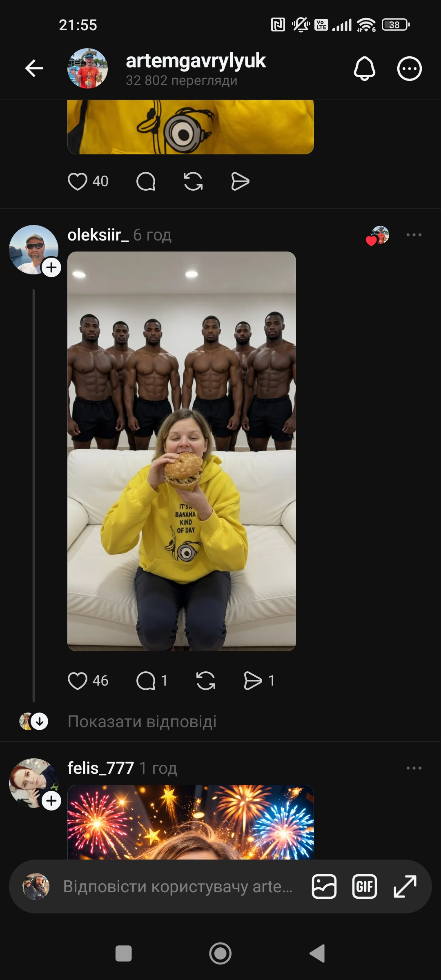Image resolution: width=441 pixels, height=980 pixels.
Task: Like oleksiir_ reply with 46 likes
Action: pos(77,681)
